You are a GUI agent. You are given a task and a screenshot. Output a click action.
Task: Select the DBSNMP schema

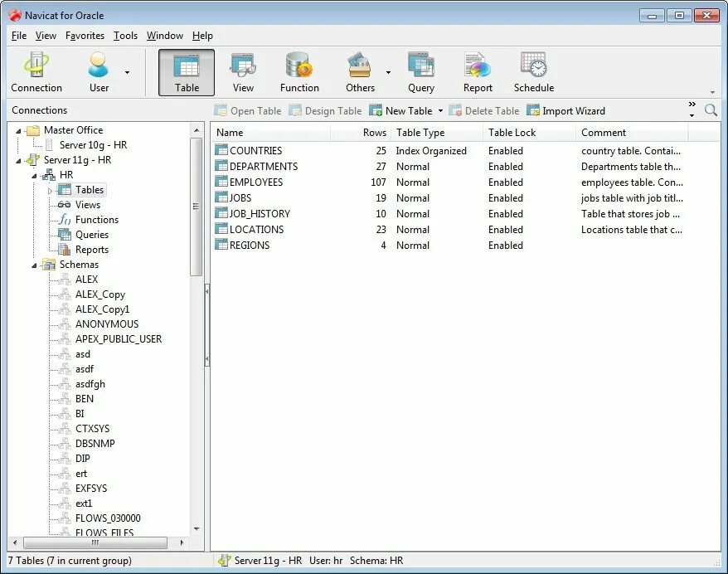coord(95,444)
